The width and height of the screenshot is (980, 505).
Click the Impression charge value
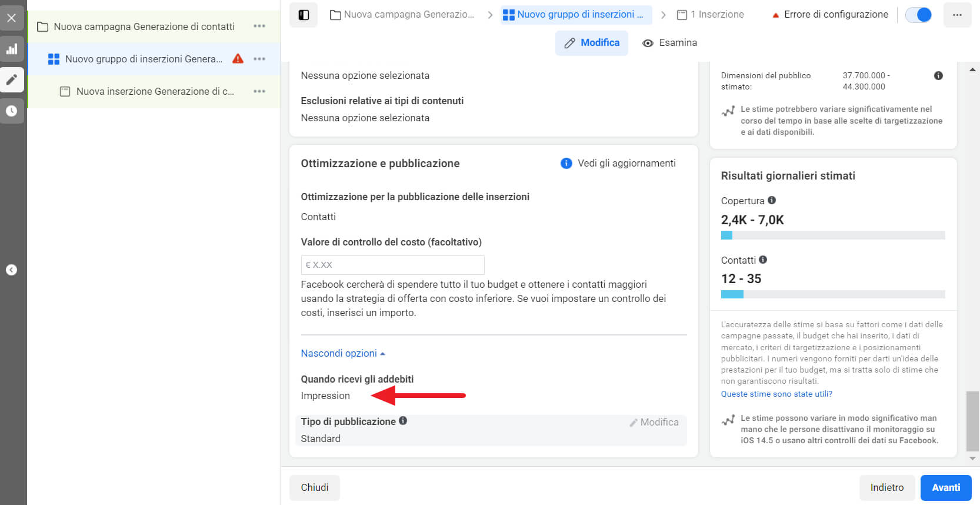[x=325, y=396]
